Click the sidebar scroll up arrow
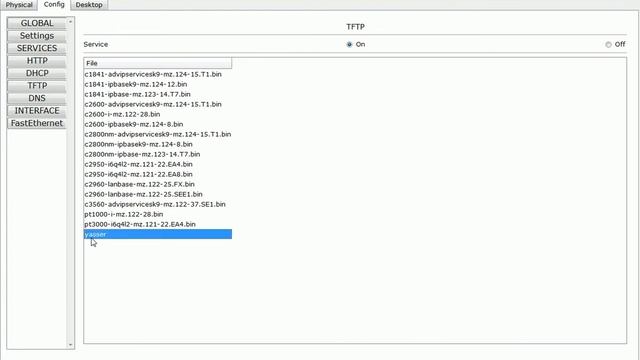 [70, 21]
